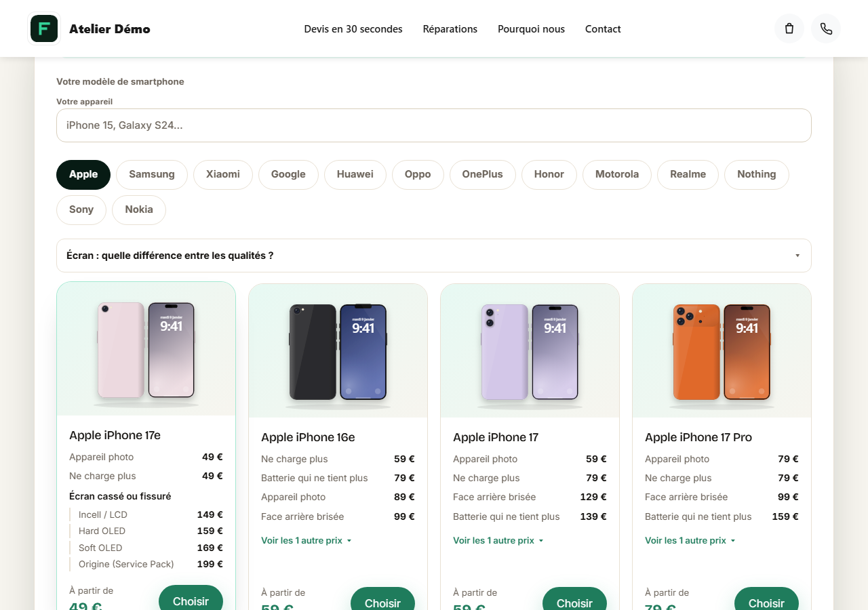Click iPhone 17 Face arrière brisée 129 €
This screenshot has height=610, width=868.
point(530,497)
